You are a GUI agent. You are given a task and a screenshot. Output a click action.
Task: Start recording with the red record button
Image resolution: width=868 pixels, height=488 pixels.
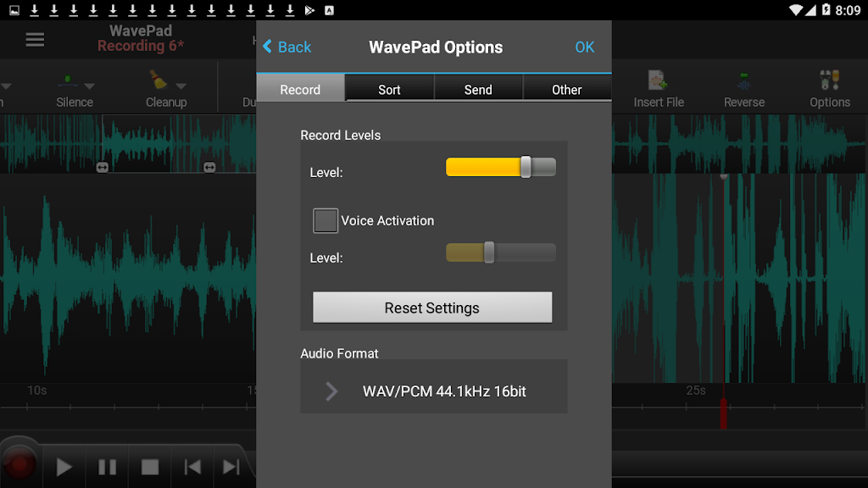[x=20, y=465]
